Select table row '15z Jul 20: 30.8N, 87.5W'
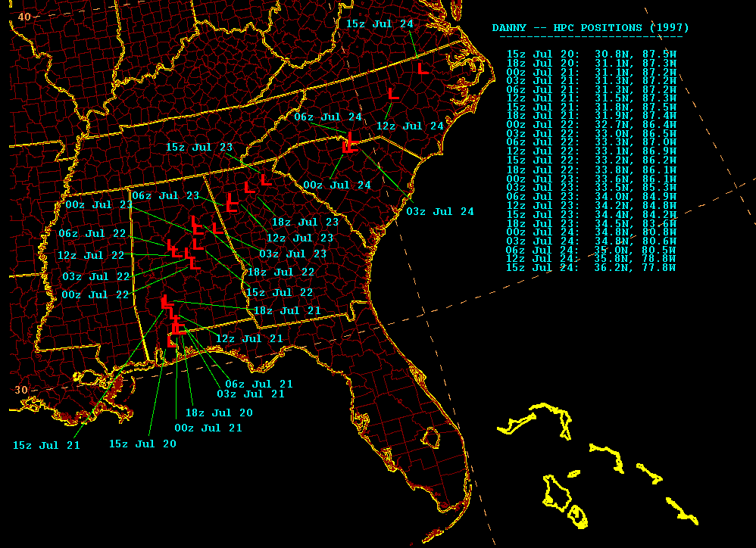756x548 pixels. click(592, 54)
